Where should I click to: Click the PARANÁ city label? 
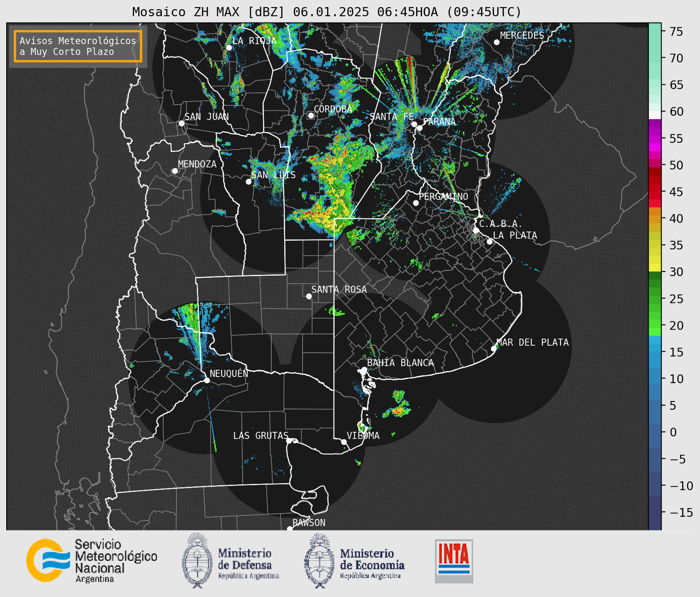tap(439, 122)
